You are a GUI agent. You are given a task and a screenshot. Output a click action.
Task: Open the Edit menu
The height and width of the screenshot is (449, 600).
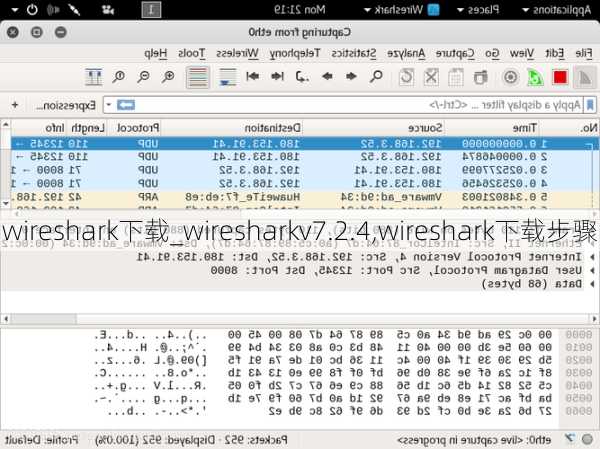point(555,53)
